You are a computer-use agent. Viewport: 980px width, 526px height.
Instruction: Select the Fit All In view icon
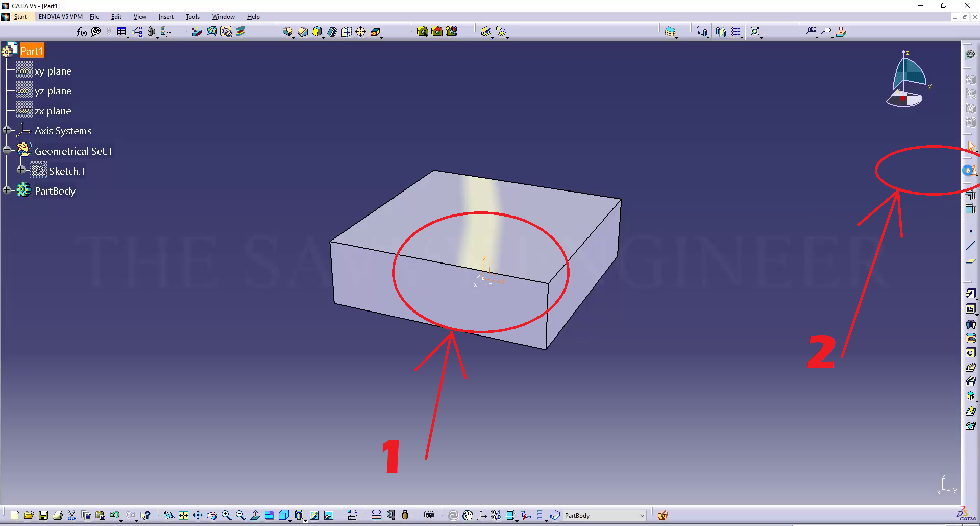click(183, 515)
